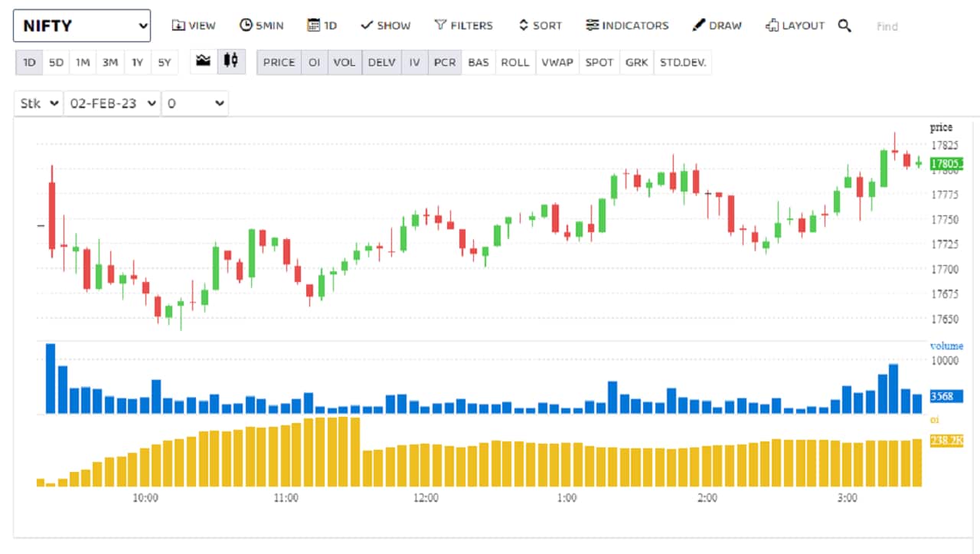Enable the SPOT series

pos(599,63)
